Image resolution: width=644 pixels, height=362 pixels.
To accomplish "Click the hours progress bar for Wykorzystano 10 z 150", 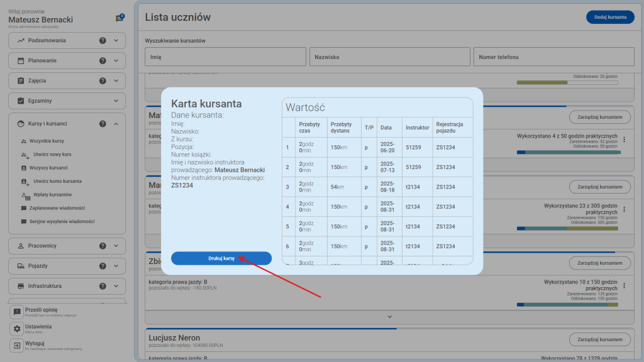I will coord(567,305).
